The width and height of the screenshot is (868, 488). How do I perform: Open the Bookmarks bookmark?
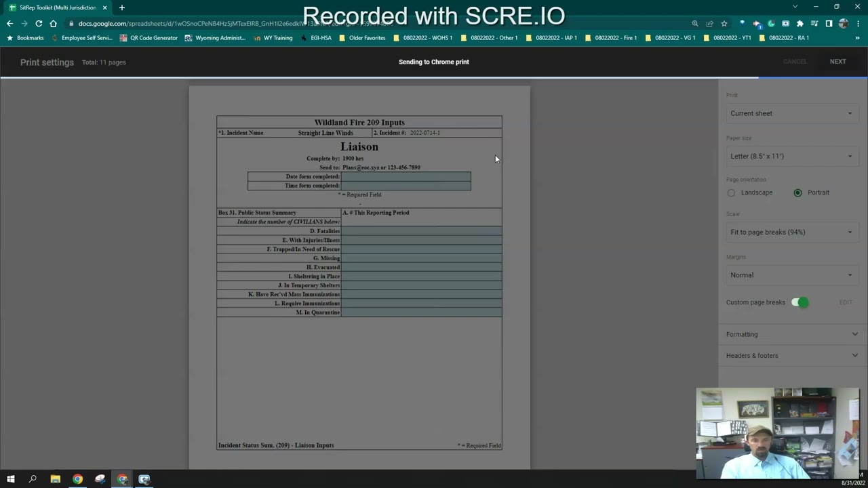coord(25,38)
